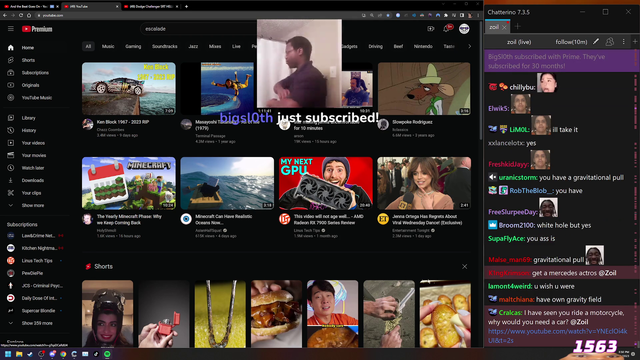This screenshot has height=360, width=640.
Task: Open Chatterino viewer list icon
Action: click(609, 42)
